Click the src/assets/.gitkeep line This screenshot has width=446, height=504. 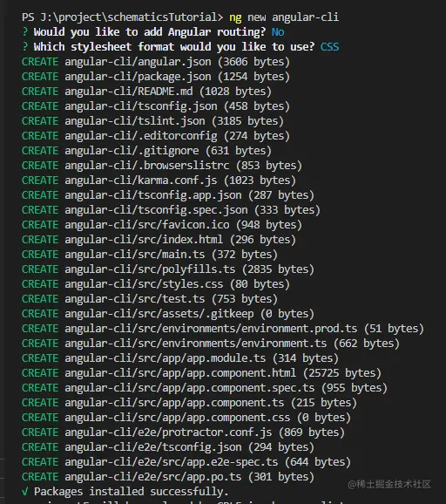click(168, 313)
